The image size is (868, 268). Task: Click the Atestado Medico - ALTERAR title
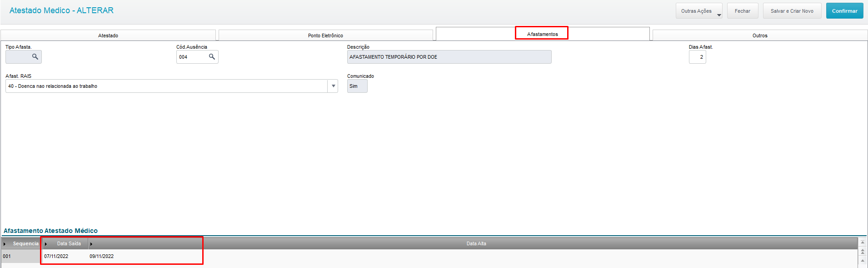click(61, 10)
